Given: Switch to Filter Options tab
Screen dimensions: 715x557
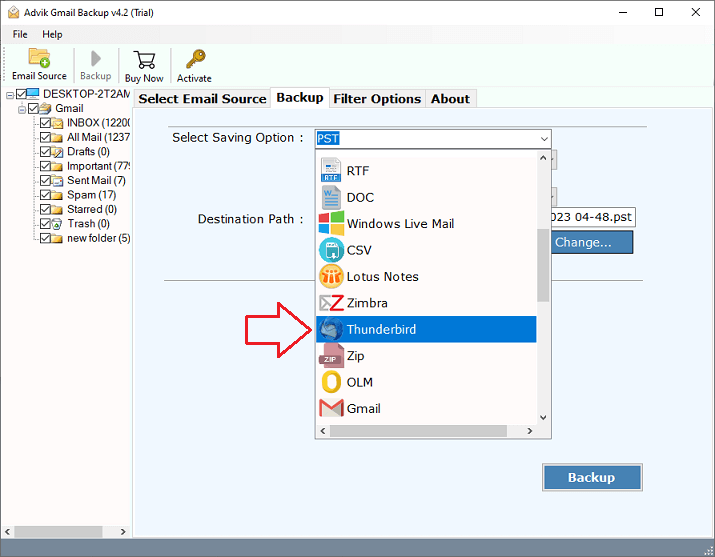Looking at the screenshot, I should (x=377, y=98).
